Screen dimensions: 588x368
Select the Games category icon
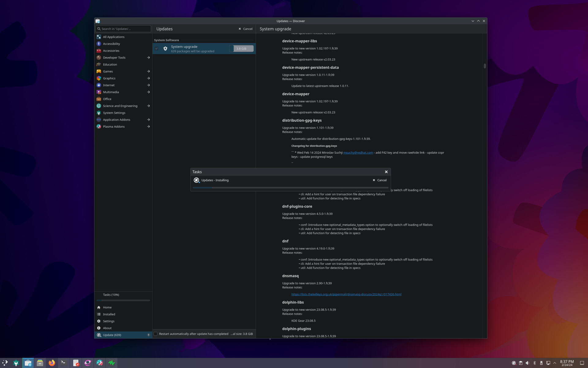[x=99, y=71]
